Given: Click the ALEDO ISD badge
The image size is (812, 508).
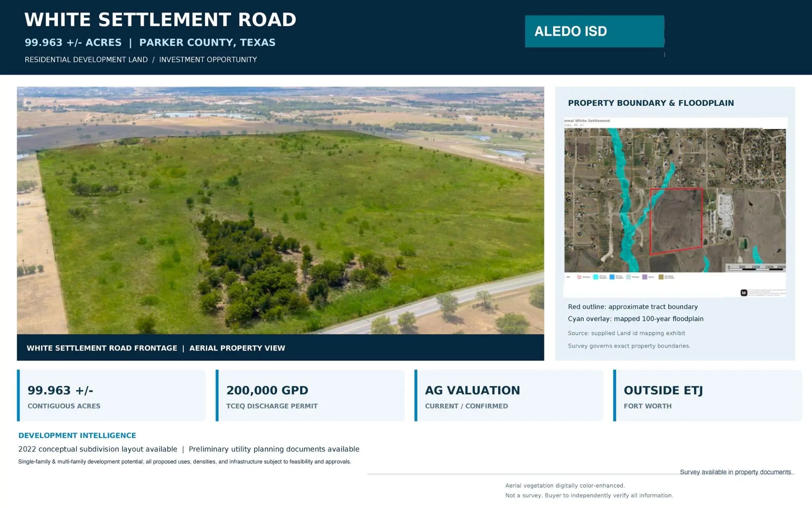Looking at the screenshot, I should [x=594, y=31].
